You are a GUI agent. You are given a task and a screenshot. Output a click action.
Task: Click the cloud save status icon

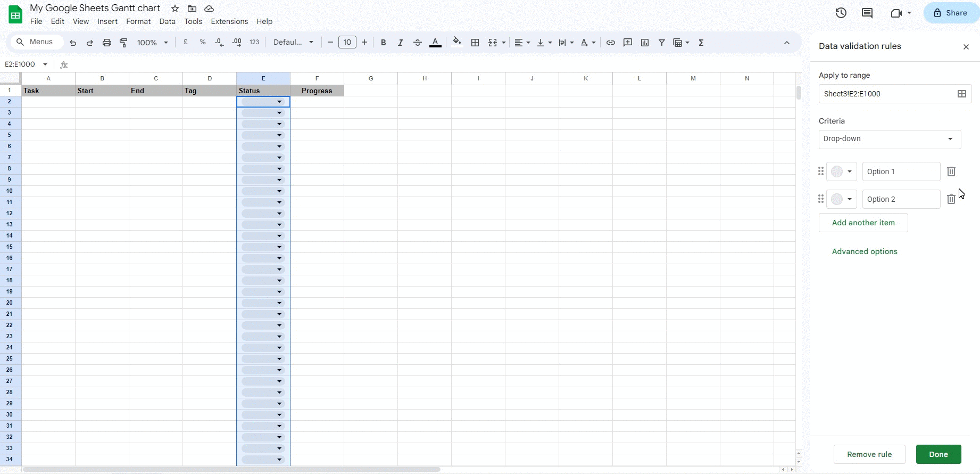point(209,9)
